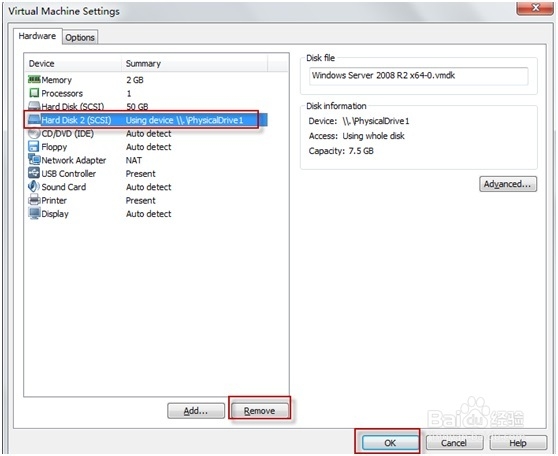Click the Printer 'Present' summary
The image size is (558, 456).
point(141,200)
